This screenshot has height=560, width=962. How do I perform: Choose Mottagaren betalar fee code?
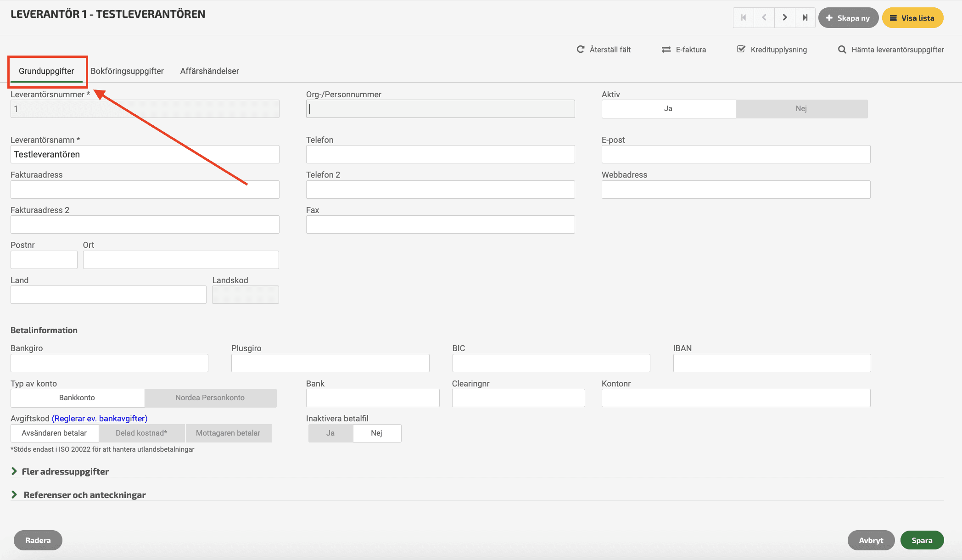pos(228,433)
